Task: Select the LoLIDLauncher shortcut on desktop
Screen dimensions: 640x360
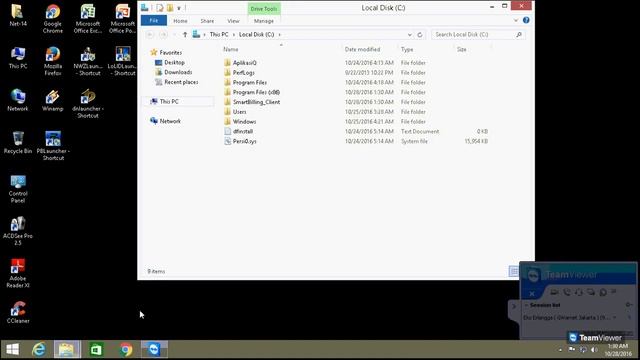Action: point(122,61)
